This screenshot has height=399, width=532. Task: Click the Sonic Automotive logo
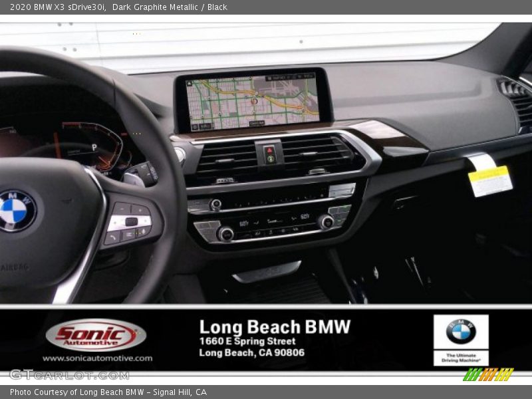click(96, 335)
